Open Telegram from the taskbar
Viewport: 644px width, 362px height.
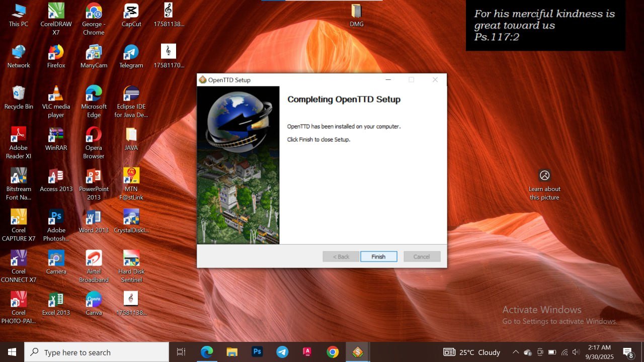click(282, 352)
